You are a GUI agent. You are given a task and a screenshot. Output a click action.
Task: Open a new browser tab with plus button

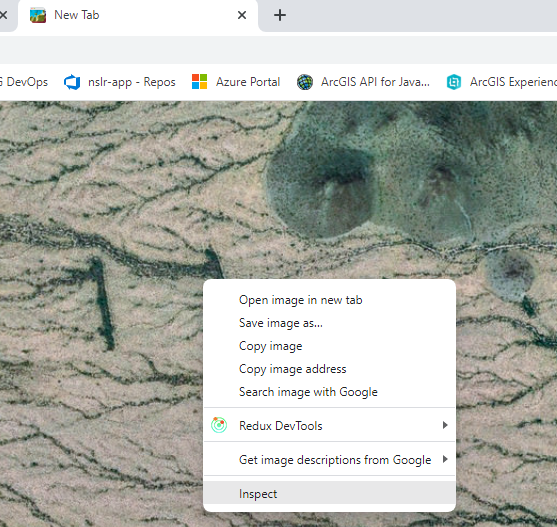point(280,15)
